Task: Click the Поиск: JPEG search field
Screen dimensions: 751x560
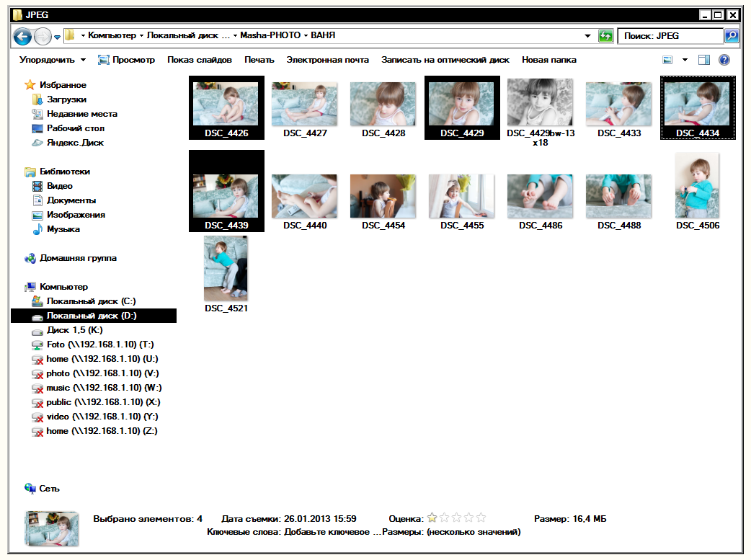Action: click(670, 36)
